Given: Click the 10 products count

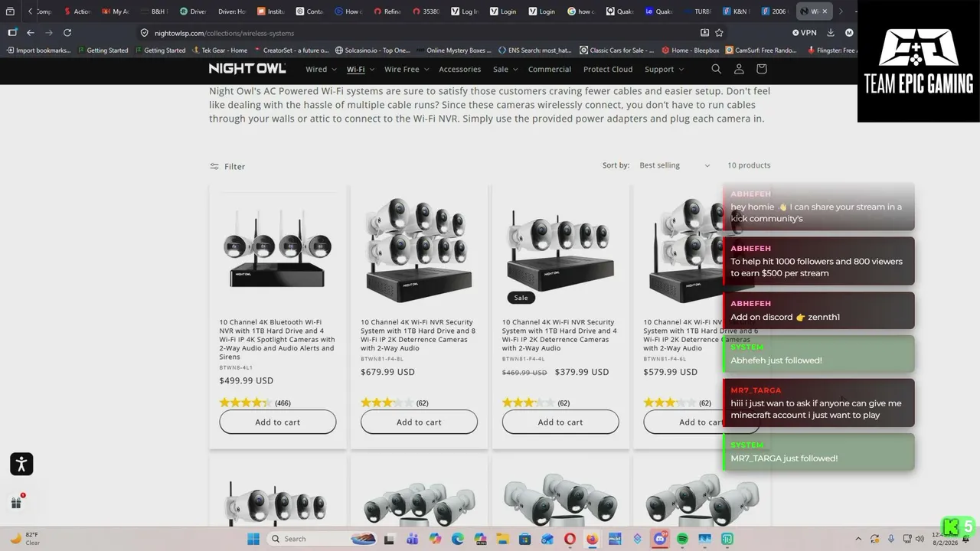Looking at the screenshot, I should pos(749,165).
